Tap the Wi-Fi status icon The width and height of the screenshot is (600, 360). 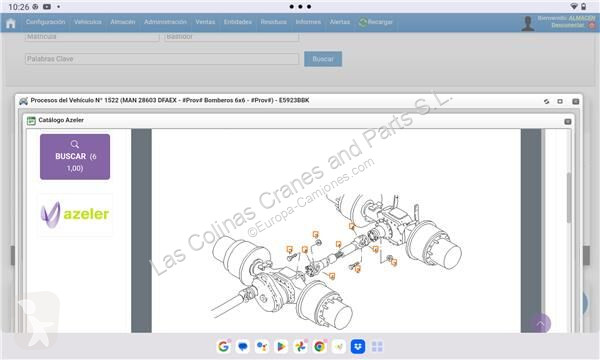(574, 7)
